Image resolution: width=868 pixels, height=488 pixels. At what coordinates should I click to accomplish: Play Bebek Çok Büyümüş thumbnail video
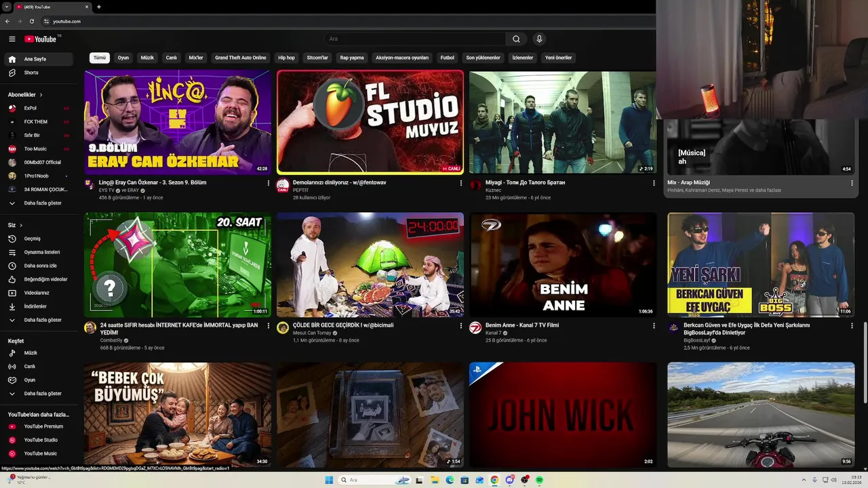click(178, 415)
